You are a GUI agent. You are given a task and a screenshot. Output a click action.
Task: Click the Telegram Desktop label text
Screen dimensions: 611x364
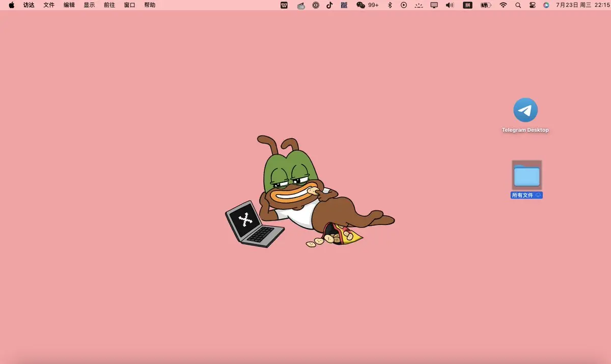[525, 130]
